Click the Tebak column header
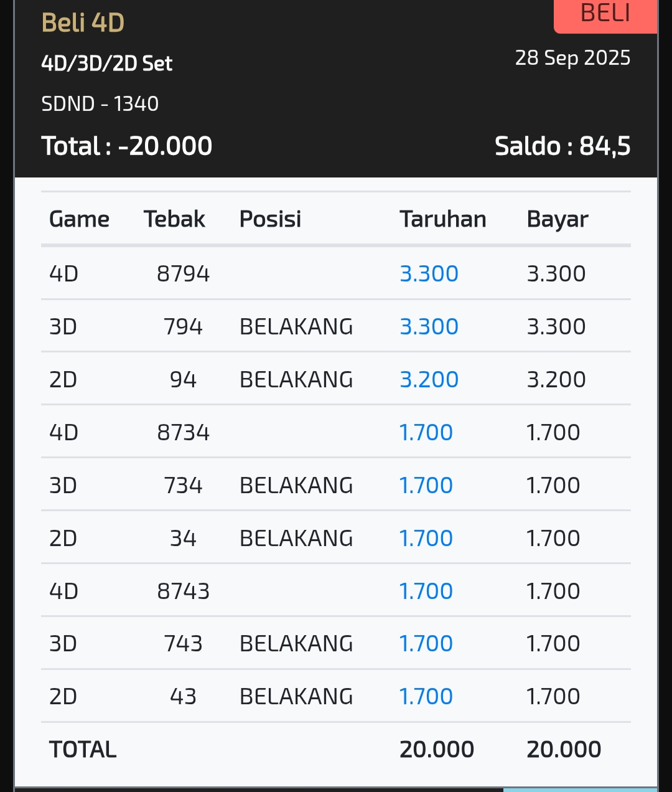Viewport: 672px width, 792px height. click(174, 219)
